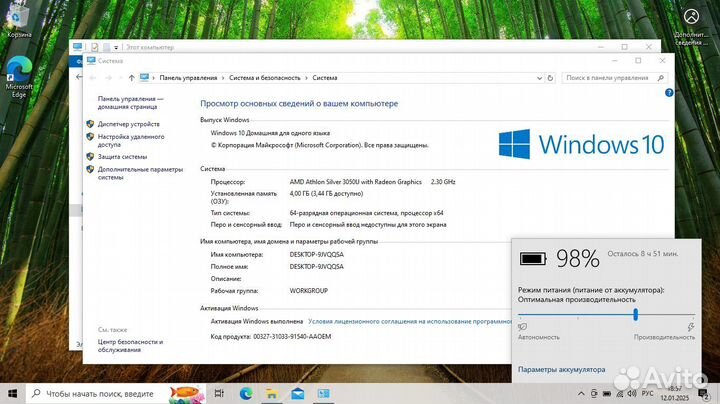Adjust the power mode slider handle
720x404 pixels.
pyautogui.click(x=636, y=314)
